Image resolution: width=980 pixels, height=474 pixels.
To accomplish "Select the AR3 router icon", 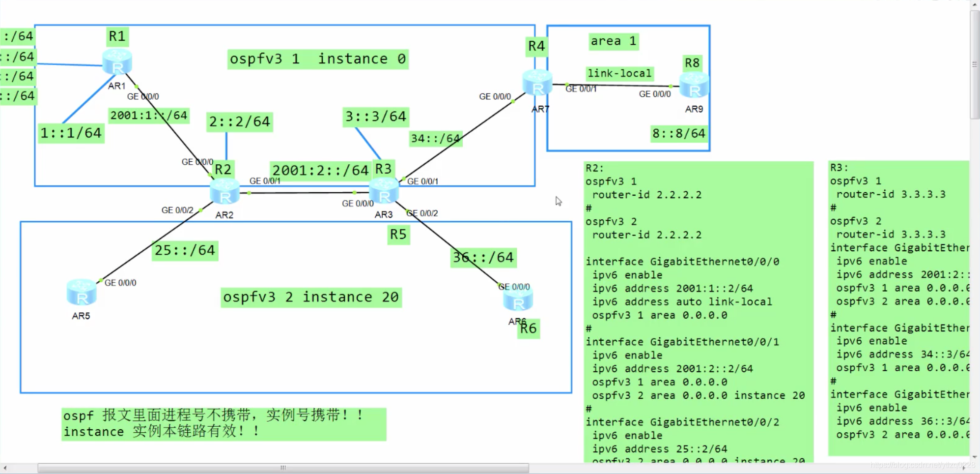I will tap(384, 191).
